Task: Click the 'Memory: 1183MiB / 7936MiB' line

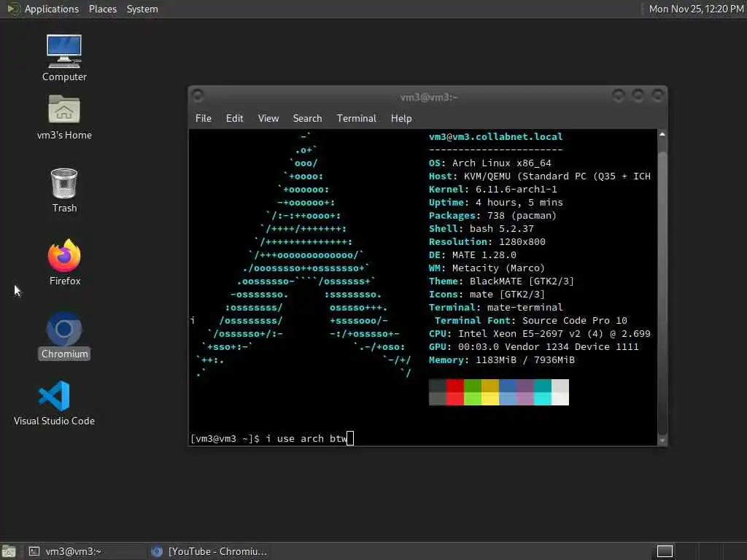Action: (502, 360)
